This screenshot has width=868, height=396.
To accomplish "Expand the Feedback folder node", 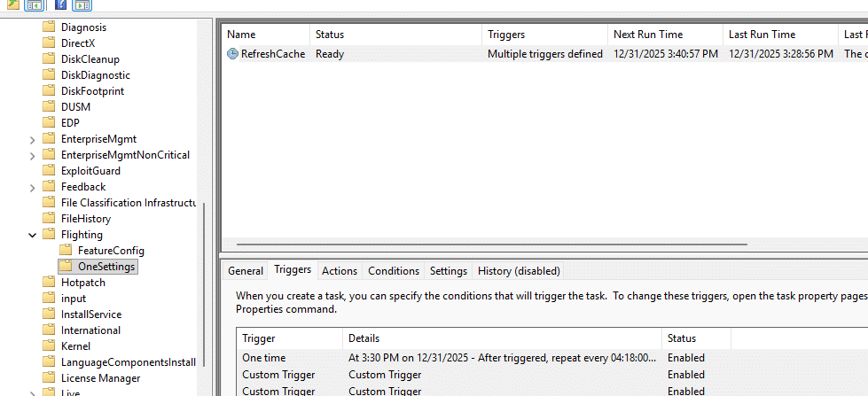I will click(33, 187).
